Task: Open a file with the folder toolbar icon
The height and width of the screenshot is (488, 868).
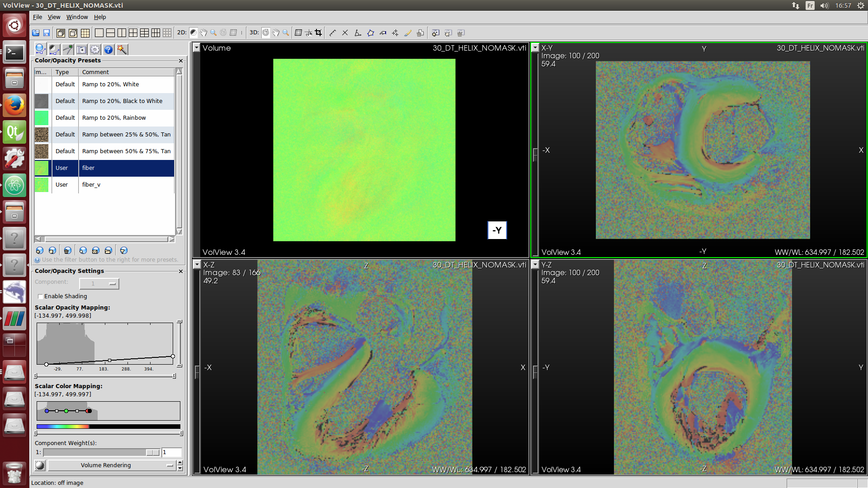Action: coord(36,33)
